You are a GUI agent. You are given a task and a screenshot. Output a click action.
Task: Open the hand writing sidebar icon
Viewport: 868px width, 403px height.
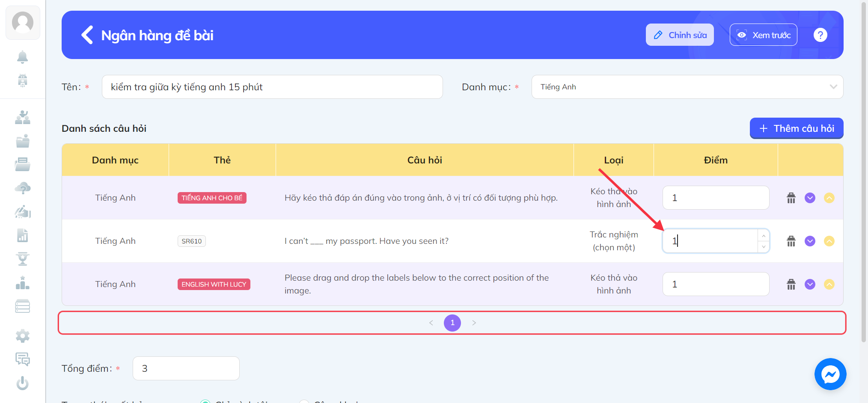click(23, 212)
